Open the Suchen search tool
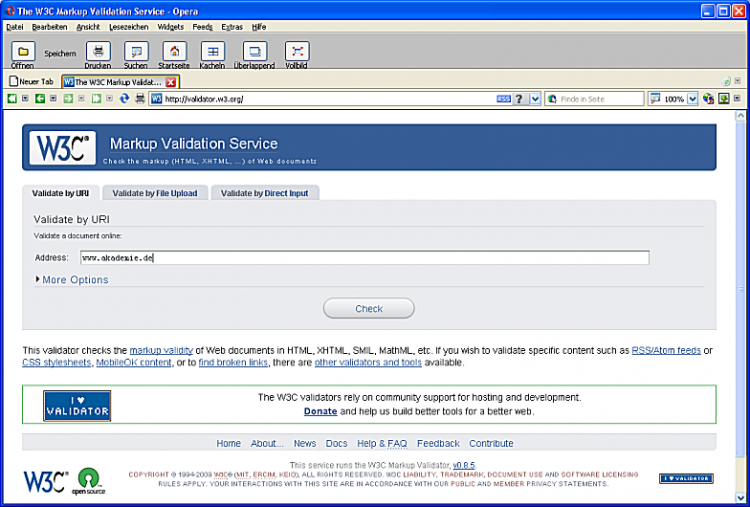750x507 pixels. click(x=135, y=52)
